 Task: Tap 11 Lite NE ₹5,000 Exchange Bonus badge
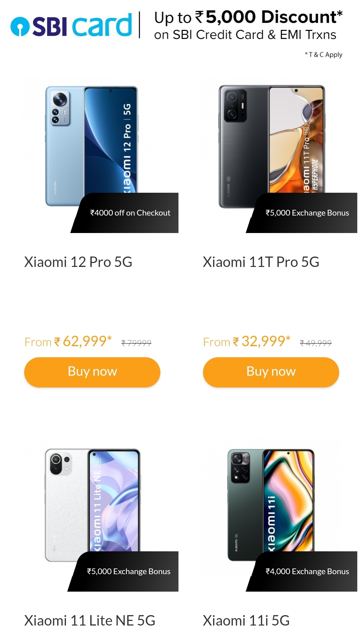[x=123, y=571]
